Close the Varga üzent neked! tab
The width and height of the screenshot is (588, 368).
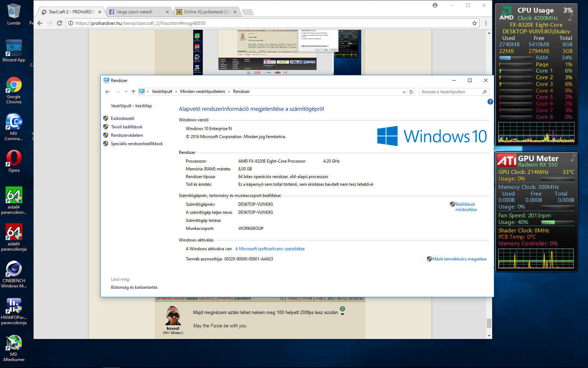pyautogui.click(x=167, y=12)
